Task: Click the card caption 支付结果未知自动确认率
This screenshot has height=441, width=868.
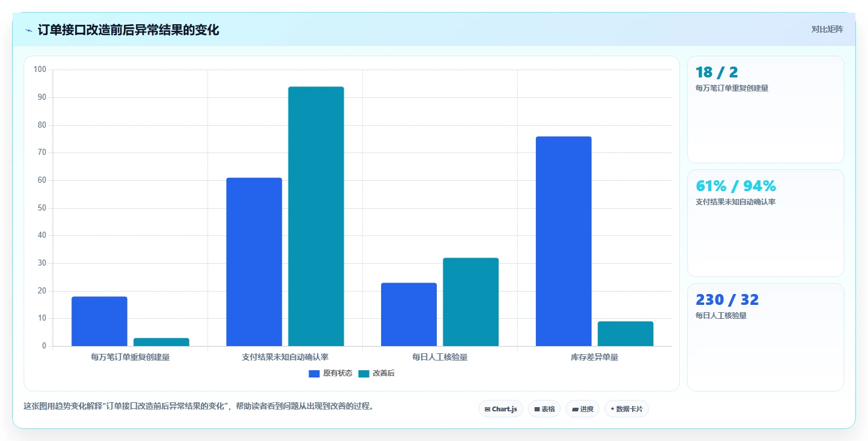Action: coord(736,202)
